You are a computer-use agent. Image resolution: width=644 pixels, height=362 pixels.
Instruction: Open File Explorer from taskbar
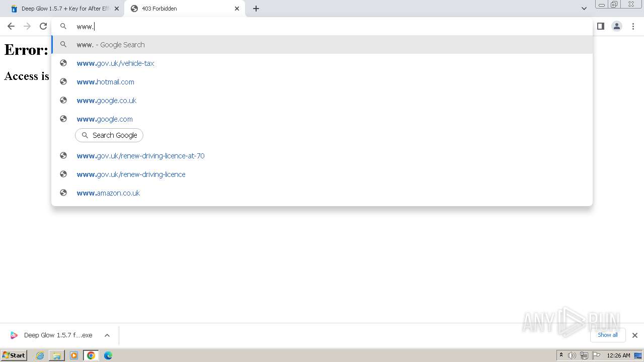point(57,355)
